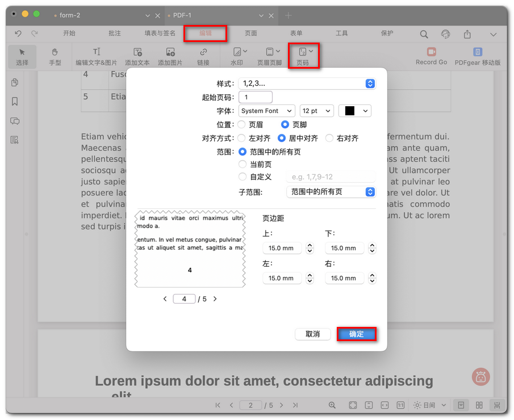Screen dimensions: 514x420
Task: Expand the form-2 tab chevron
Action: click(148, 15)
